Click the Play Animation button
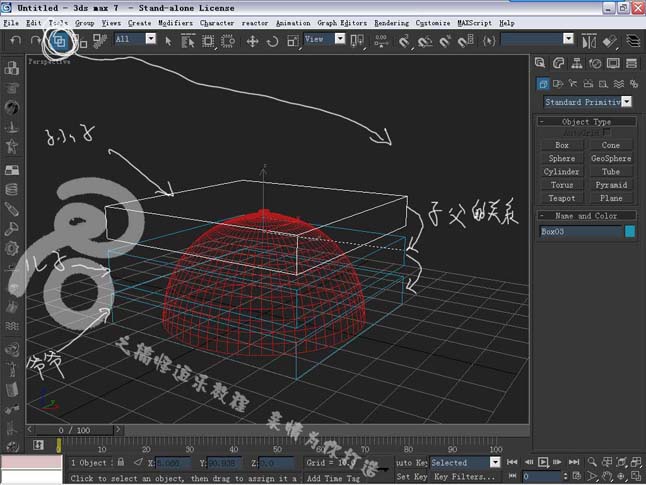 coord(543,462)
